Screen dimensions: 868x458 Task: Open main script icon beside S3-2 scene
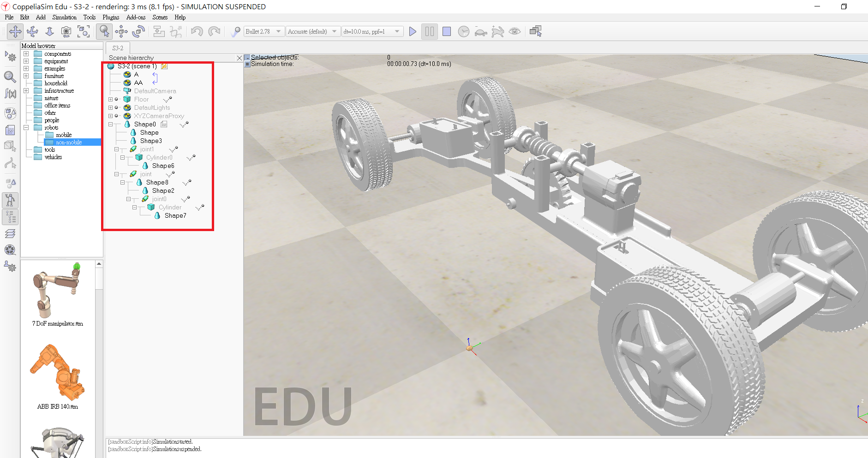coord(164,66)
